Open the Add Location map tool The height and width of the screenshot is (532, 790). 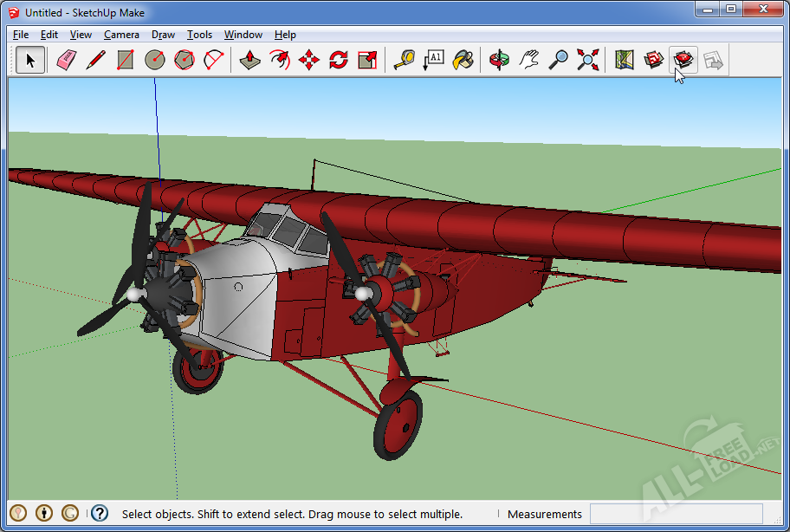pos(625,60)
